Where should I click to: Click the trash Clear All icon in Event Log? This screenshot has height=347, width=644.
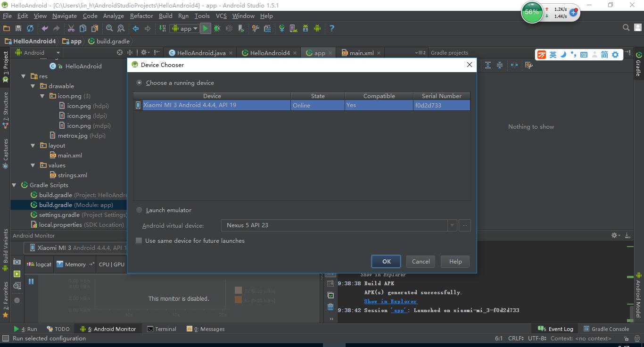[330, 307]
